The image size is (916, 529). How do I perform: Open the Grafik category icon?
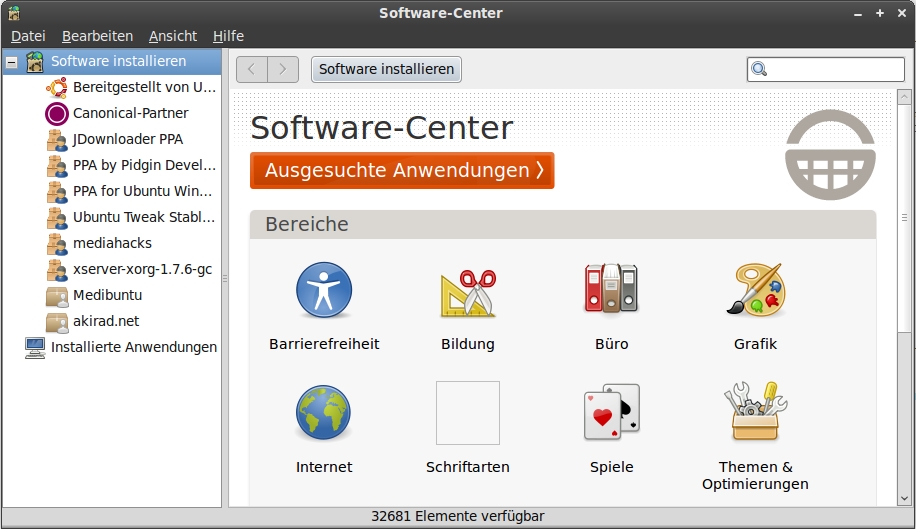coord(755,291)
